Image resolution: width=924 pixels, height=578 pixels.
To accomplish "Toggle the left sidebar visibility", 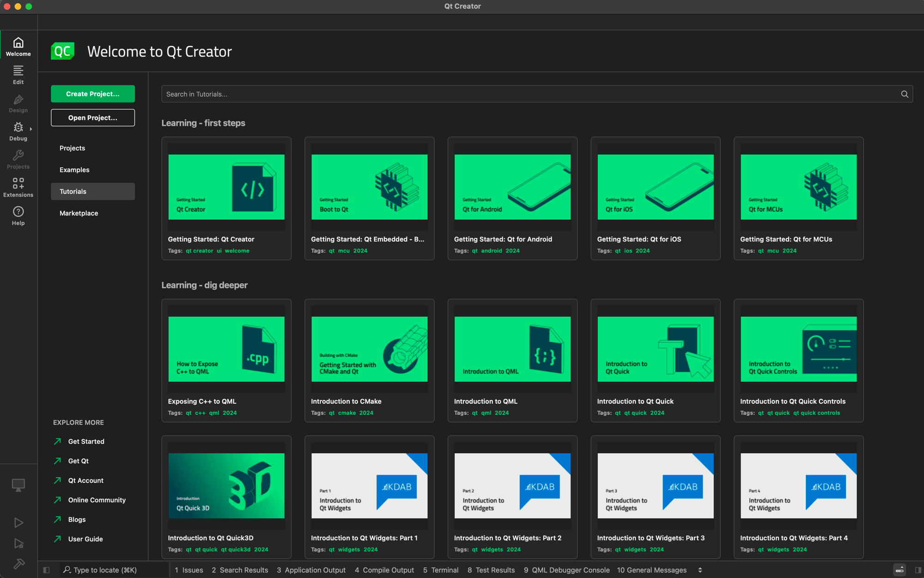I will [x=46, y=570].
